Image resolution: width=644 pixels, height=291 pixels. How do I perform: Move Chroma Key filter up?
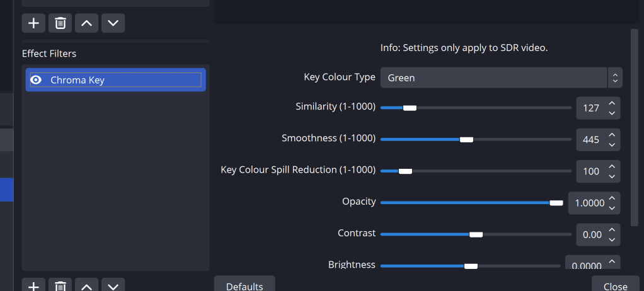coord(87,285)
